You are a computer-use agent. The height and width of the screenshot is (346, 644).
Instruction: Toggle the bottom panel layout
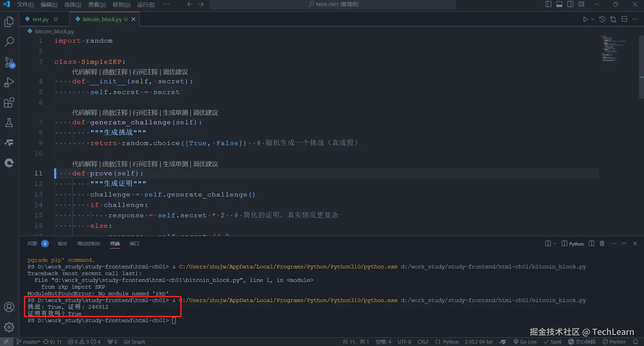tap(560, 4)
